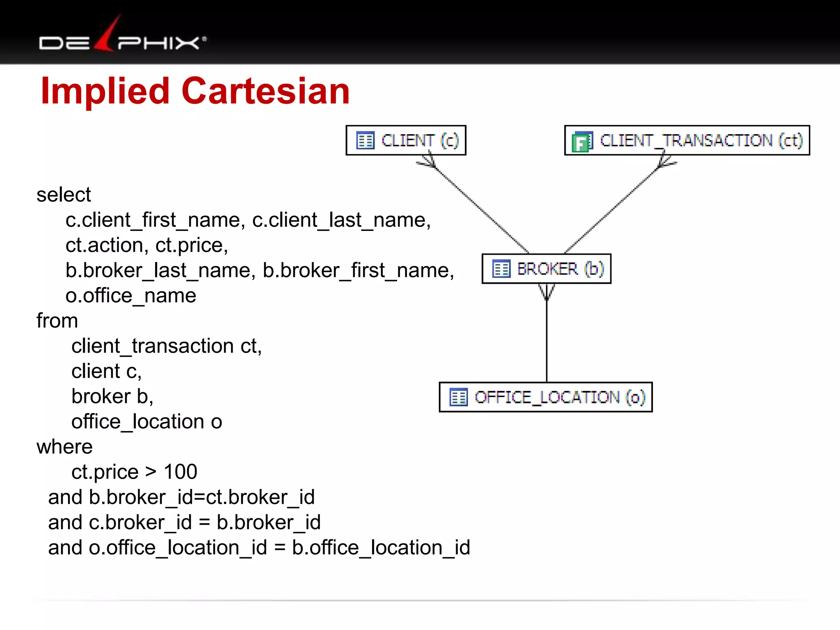Click the 'select' keyword
The width and height of the screenshot is (840, 630).
64,194
